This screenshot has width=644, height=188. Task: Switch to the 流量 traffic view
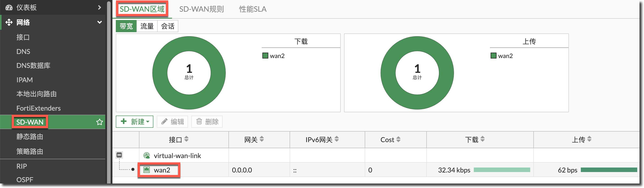[x=147, y=26]
